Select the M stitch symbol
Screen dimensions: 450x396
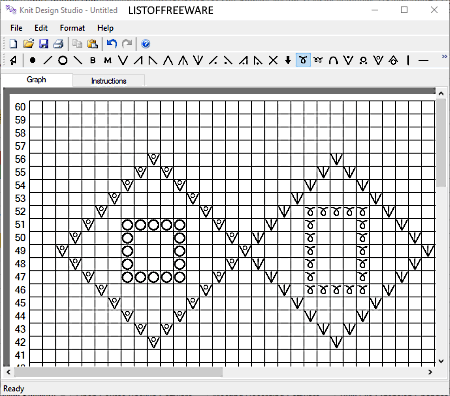click(108, 60)
